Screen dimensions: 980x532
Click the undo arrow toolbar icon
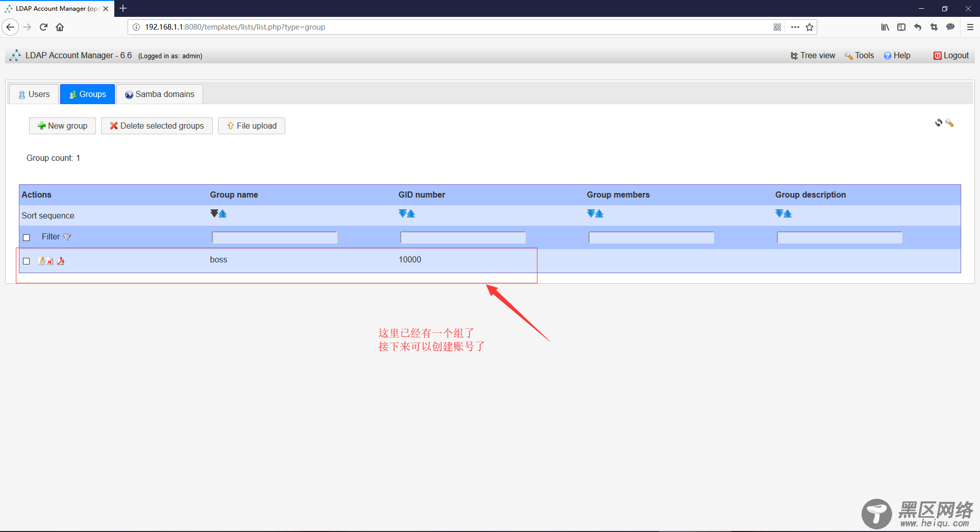pos(918,27)
